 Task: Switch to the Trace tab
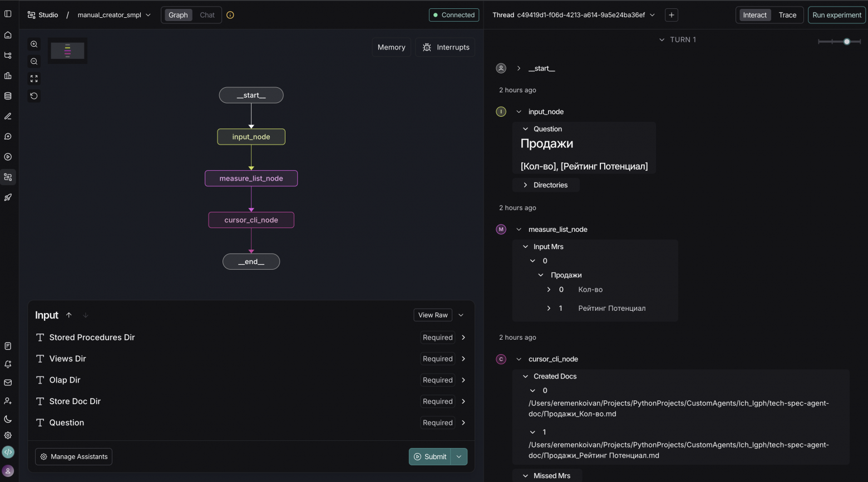point(787,15)
